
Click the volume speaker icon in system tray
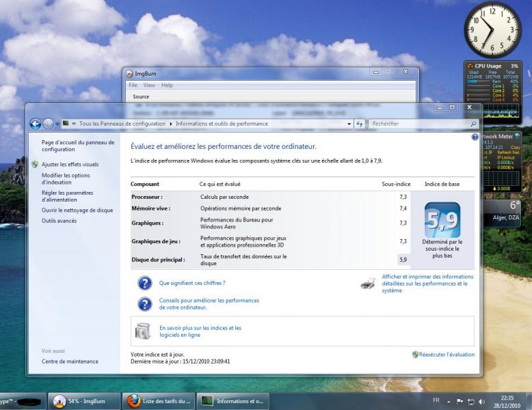click(481, 400)
